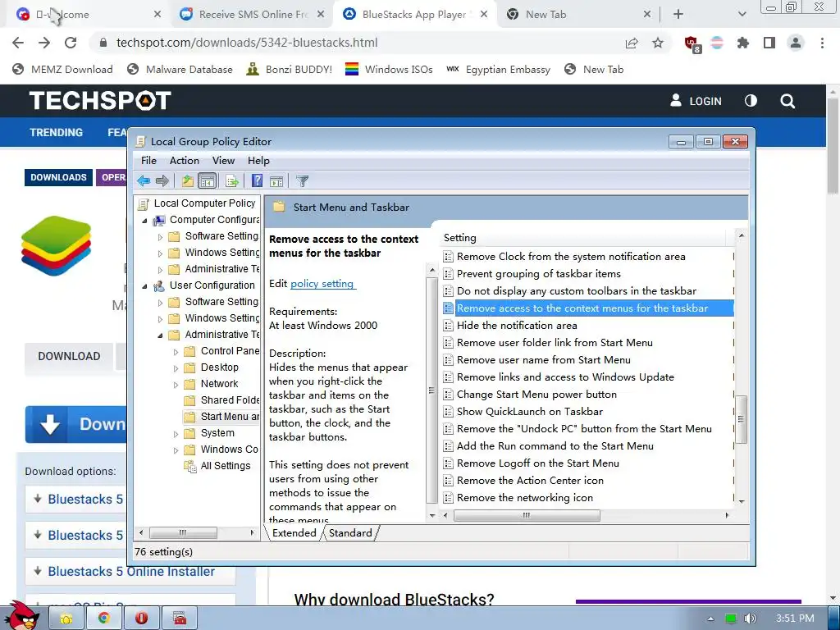Click the taskbar clock showing 3:51 PM
This screenshot has width=840, height=630.
(795, 619)
